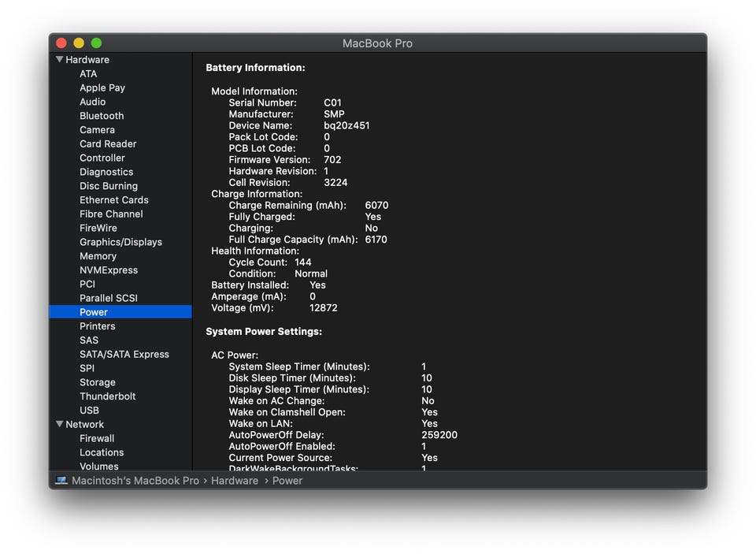Open the SATA/SATA Express entry
This screenshot has height=554, width=756.
(x=124, y=355)
